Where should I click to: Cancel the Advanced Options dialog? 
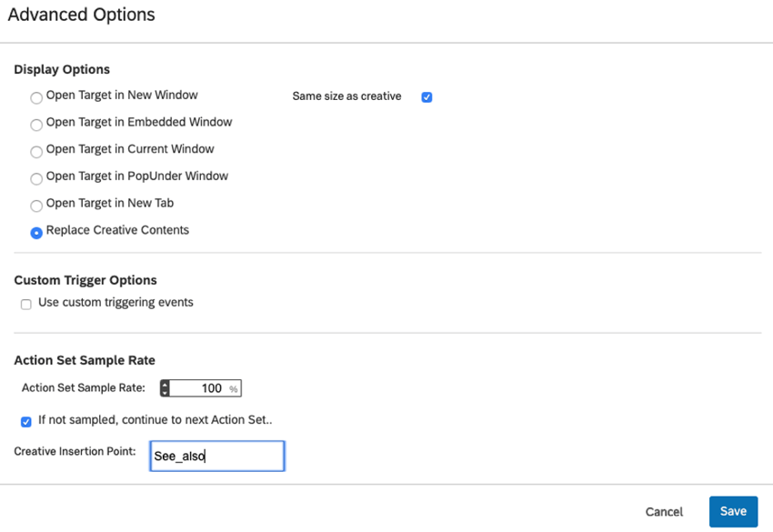pyautogui.click(x=664, y=512)
